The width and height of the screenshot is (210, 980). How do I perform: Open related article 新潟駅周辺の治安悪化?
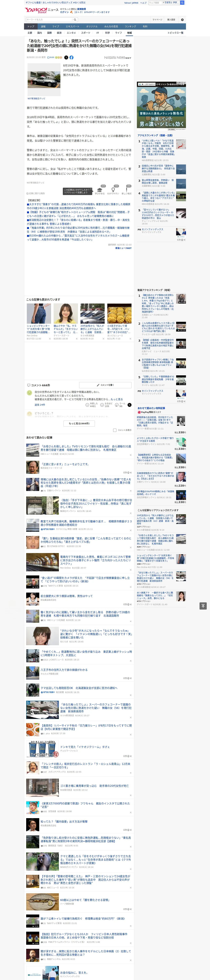pyautogui.click(x=78, y=222)
